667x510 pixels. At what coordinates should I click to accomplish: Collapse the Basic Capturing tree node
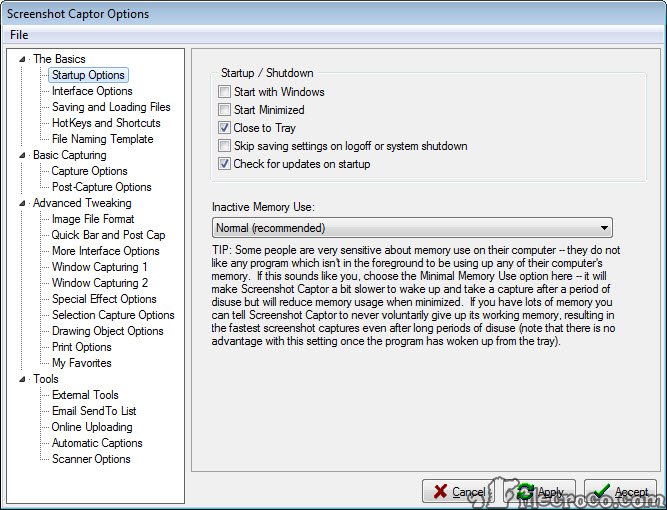pos(24,155)
